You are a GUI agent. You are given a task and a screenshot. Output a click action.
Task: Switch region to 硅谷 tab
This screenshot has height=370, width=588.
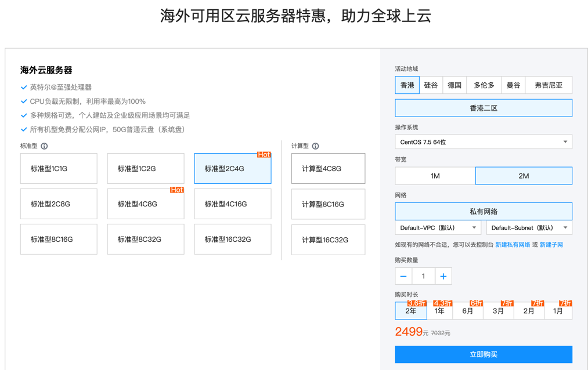431,85
